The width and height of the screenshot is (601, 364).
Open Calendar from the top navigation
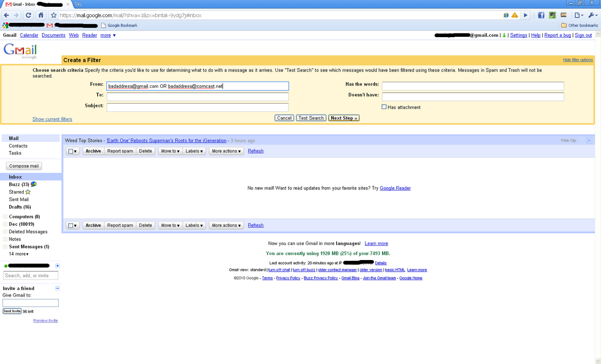tap(29, 35)
